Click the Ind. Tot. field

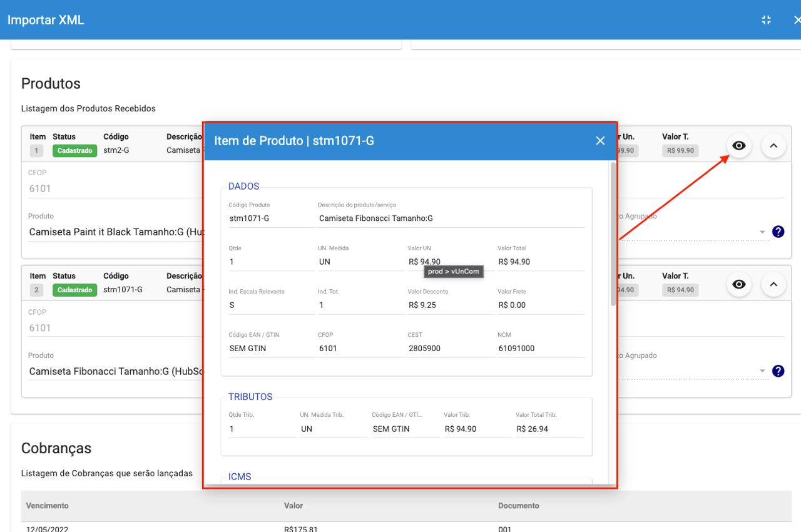(x=361, y=305)
